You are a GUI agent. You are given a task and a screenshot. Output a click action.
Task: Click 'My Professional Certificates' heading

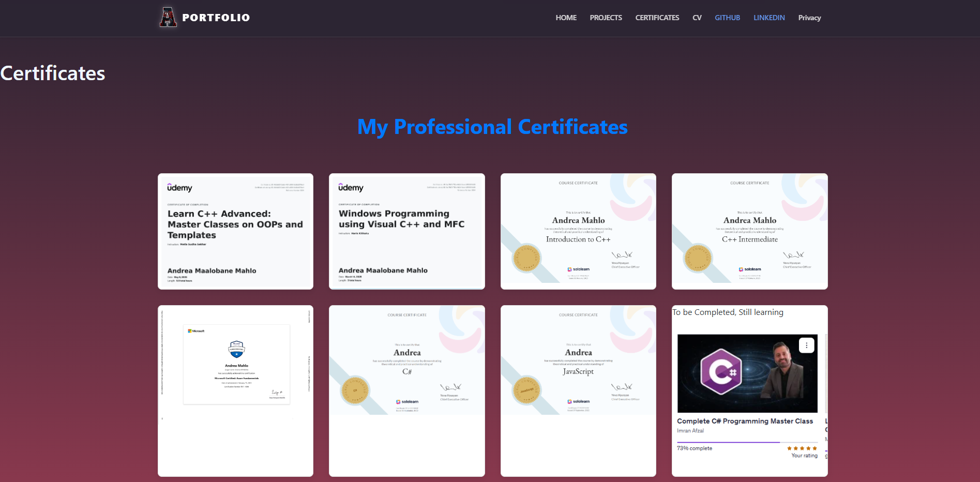[x=492, y=127]
